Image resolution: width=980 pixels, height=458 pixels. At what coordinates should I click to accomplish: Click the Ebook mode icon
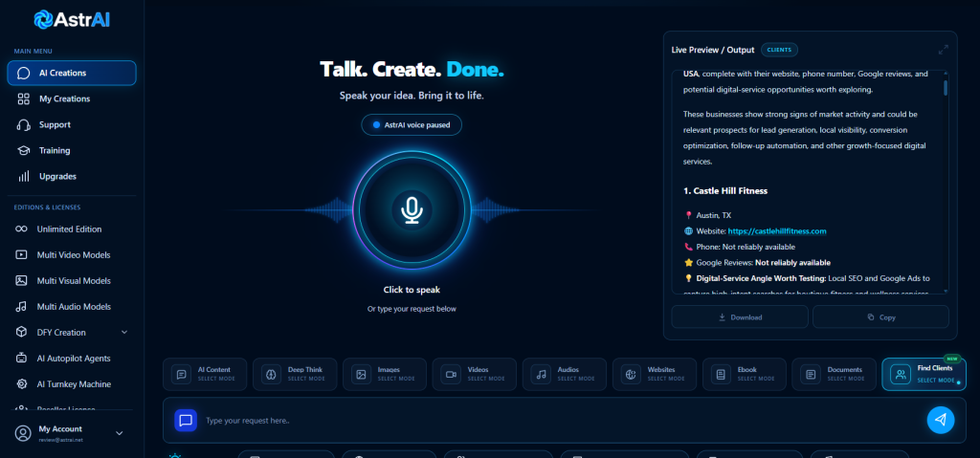722,375
